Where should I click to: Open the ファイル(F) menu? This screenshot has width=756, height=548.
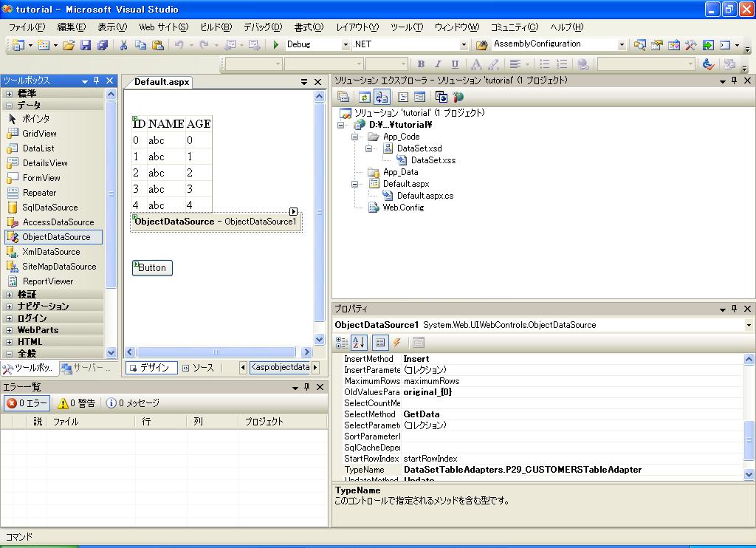[27, 27]
